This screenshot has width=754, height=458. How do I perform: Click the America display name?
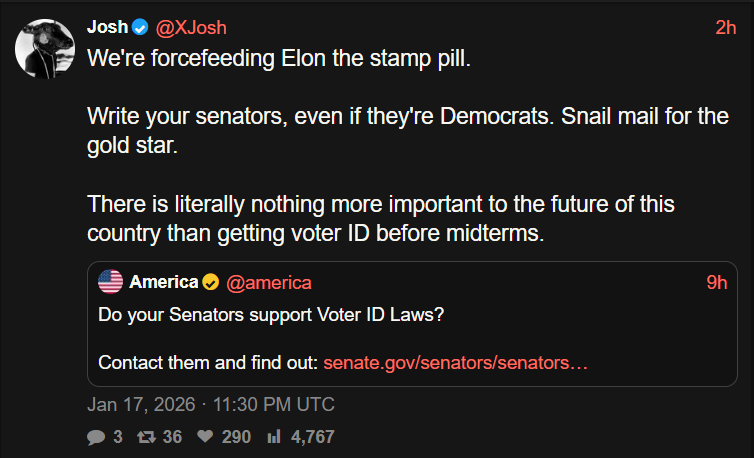(163, 283)
